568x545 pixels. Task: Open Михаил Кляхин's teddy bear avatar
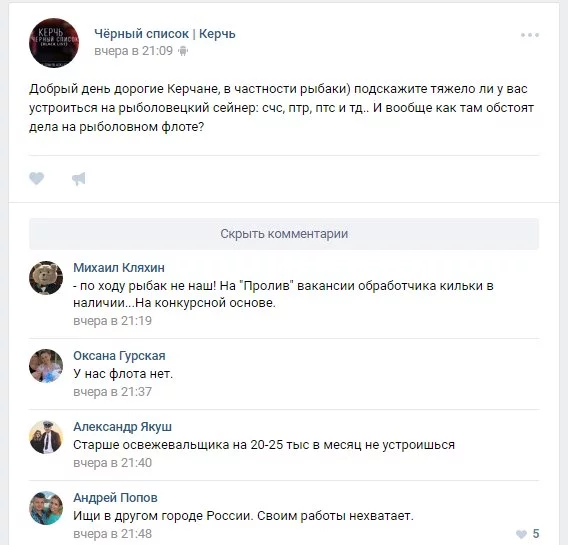coord(46,278)
